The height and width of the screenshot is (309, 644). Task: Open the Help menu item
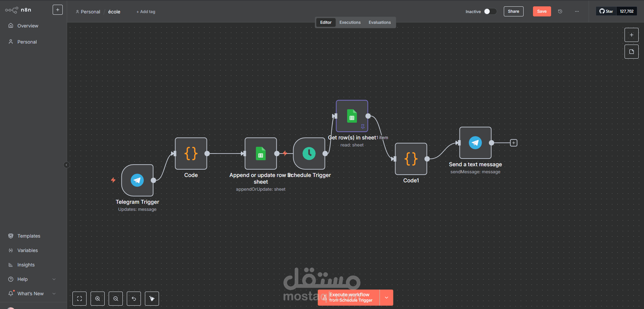pos(22,279)
